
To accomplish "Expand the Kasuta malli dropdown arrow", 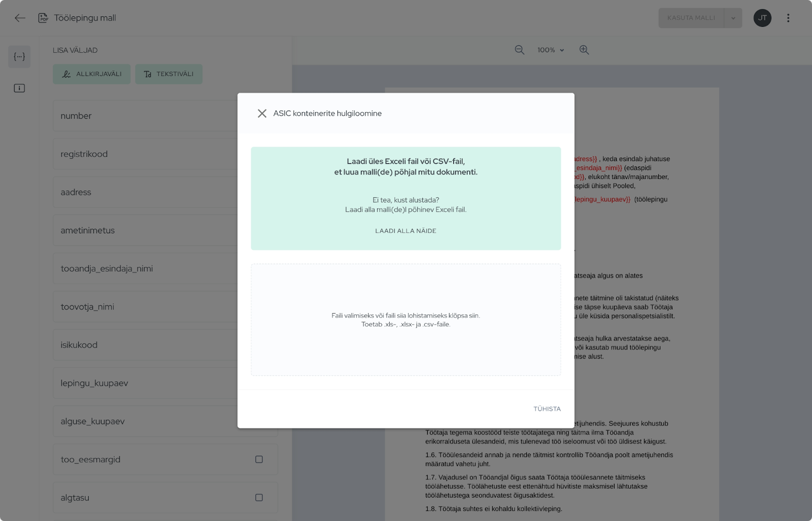I will click(x=733, y=18).
